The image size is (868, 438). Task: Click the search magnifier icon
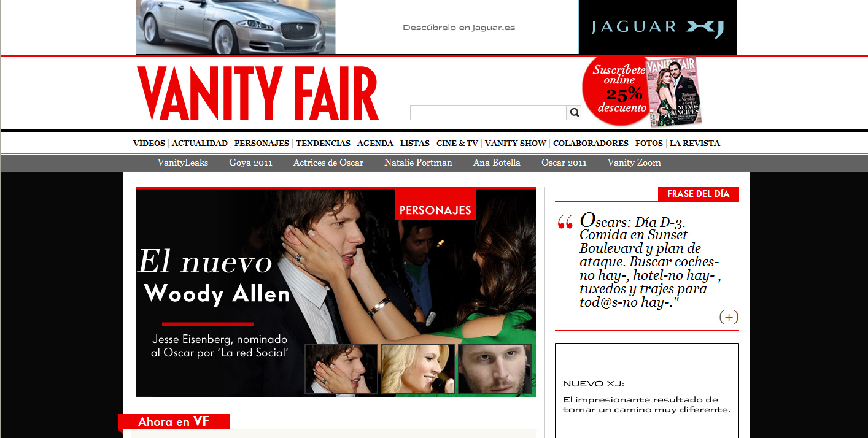(x=575, y=112)
